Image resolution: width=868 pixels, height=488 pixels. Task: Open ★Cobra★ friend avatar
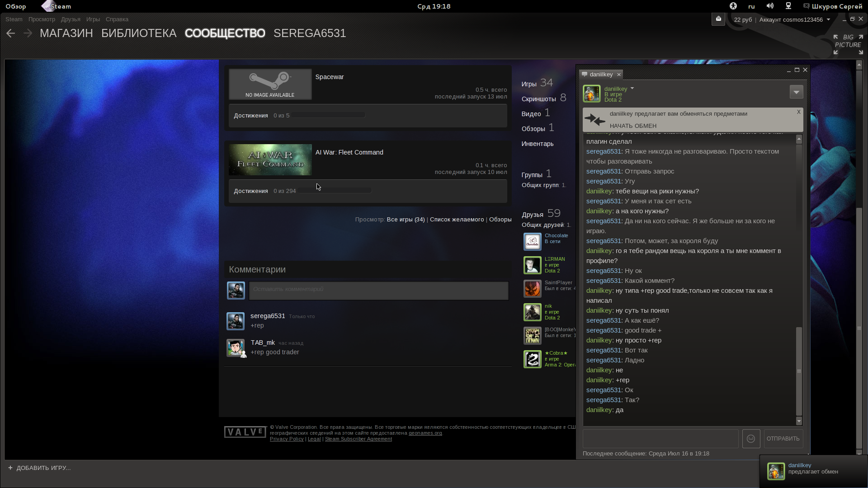coord(533,359)
